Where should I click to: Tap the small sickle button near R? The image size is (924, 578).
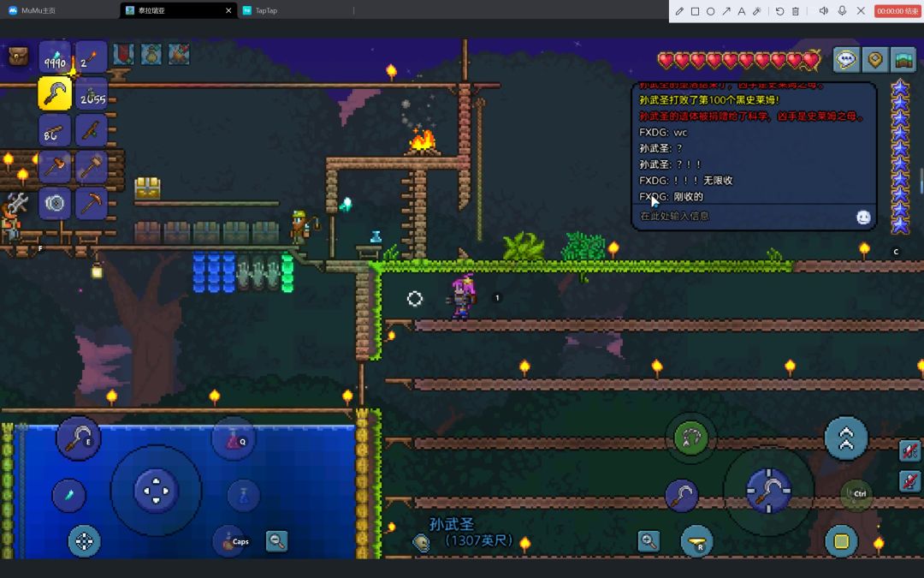(683, 495)
